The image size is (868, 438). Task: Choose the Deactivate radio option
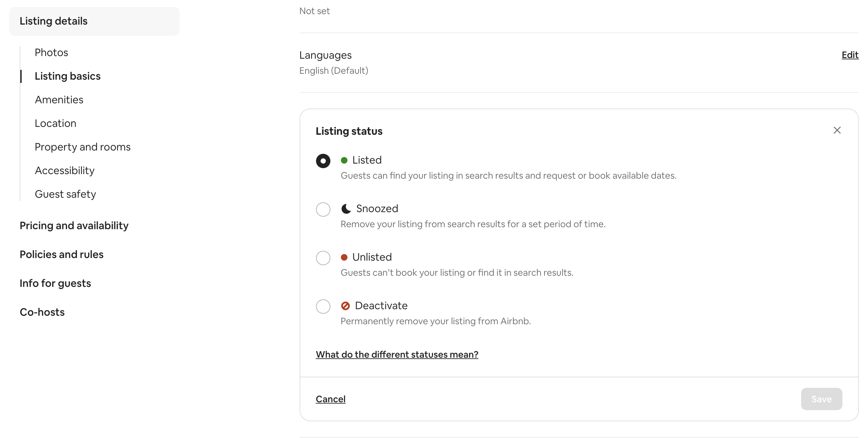pyautogui.click(x=323, y=307)
